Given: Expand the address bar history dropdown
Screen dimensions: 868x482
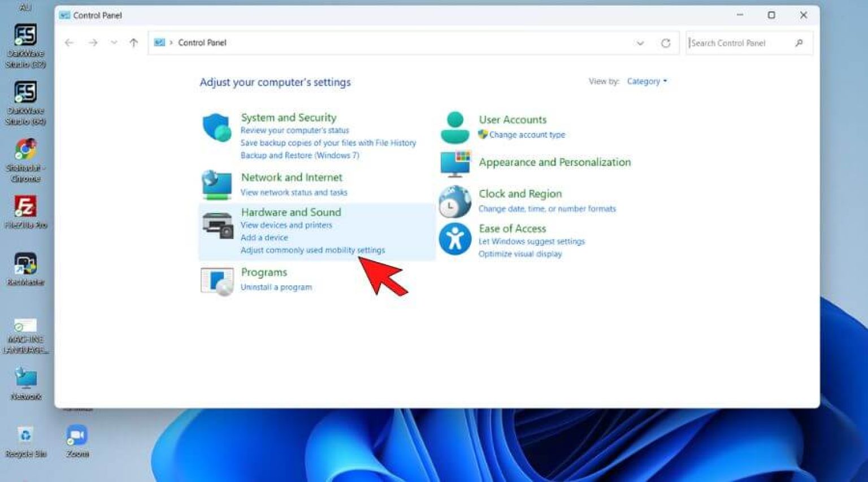Looking at the screenshot, I should click(x=640, y=43).
